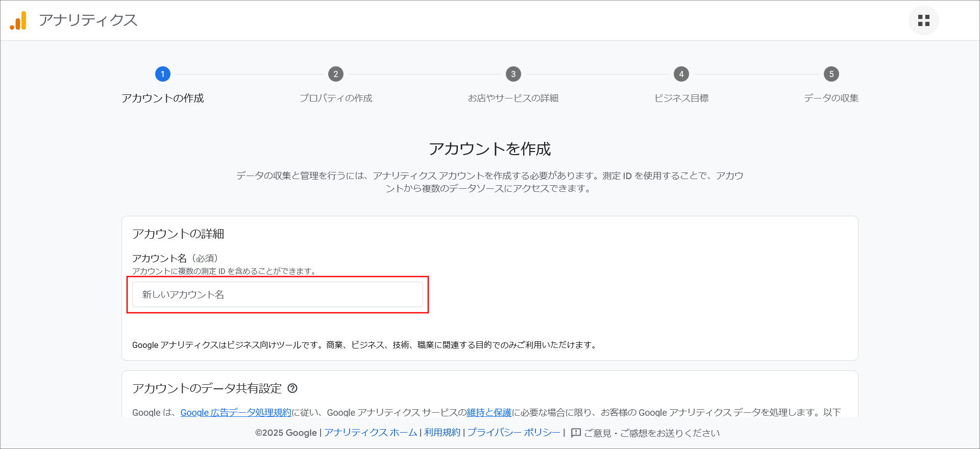Select step 2 circle in stepper
Image resolution: width=980 pixels, height=449 pixels.
[335, 74]
